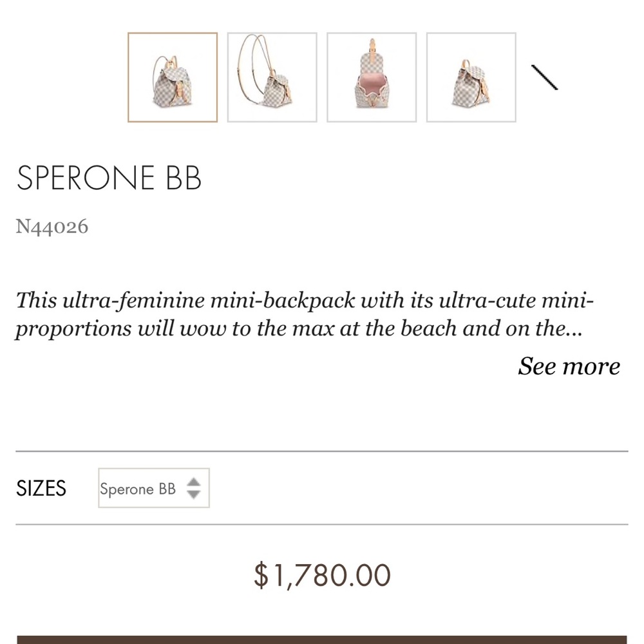View the open-flap pink interior thumbnail

(x=372, y=76)
